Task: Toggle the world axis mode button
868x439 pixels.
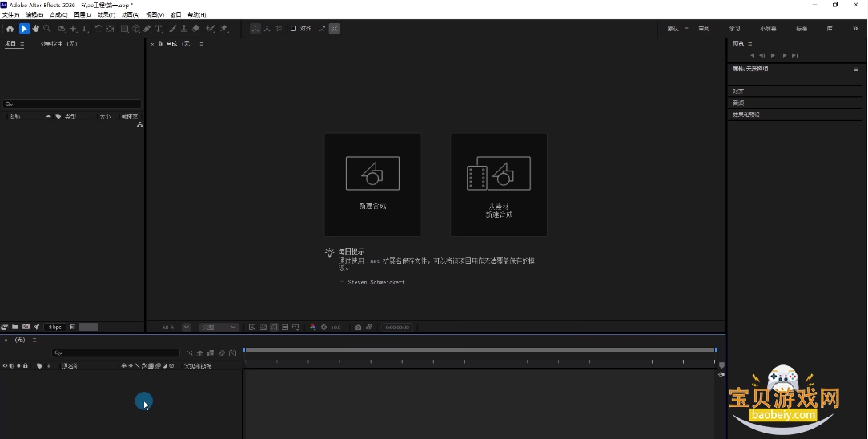Action: [x=267, y=29]
